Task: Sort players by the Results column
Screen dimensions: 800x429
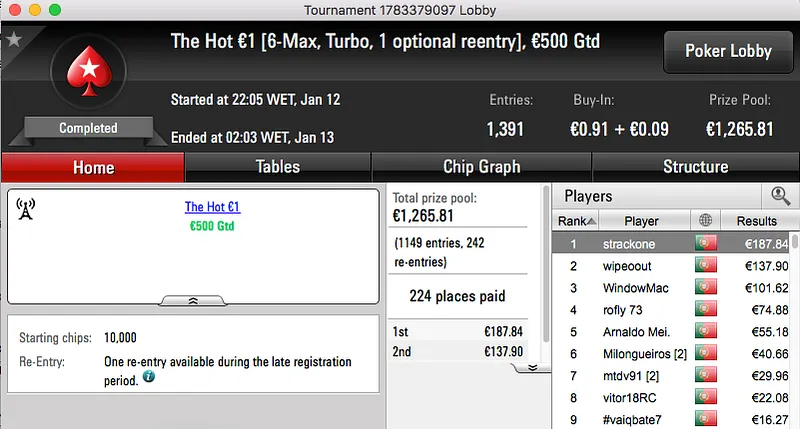Action: pyautogui.click(x=757, y=221)
